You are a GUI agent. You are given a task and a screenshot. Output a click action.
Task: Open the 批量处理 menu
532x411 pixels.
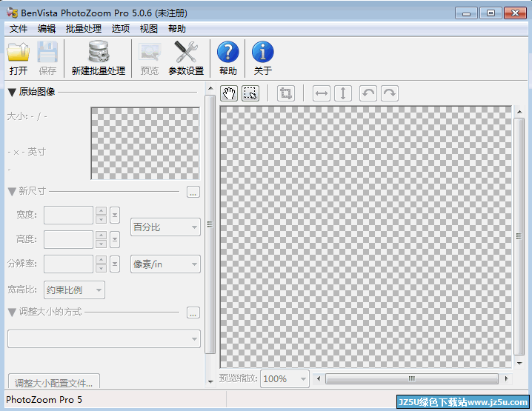[x=84, y=29]
